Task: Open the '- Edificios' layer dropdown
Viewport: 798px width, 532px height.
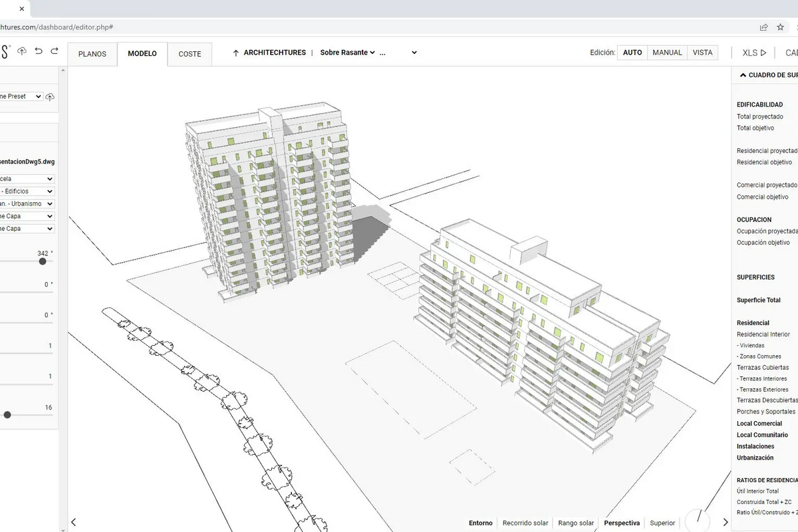Action: pyautogui.click(x=27, y=192)
